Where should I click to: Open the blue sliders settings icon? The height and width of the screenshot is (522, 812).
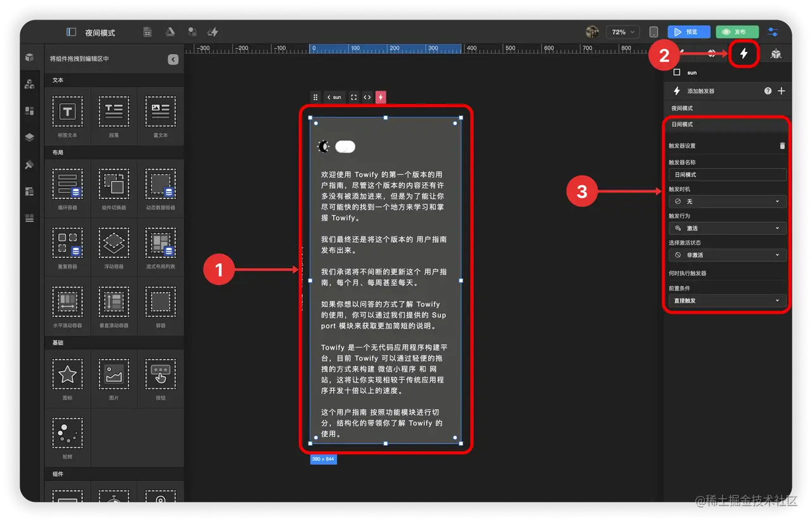[773, 32]
